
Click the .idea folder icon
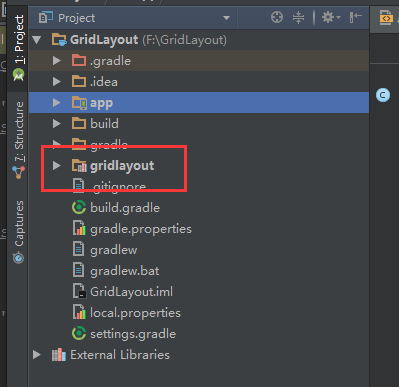[x=79, y=81]
